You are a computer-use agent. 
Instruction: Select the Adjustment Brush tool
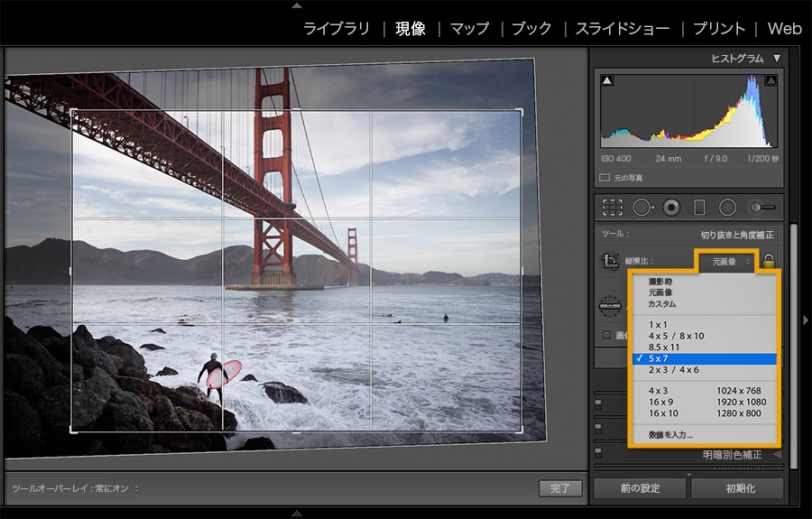coord(762,208)
